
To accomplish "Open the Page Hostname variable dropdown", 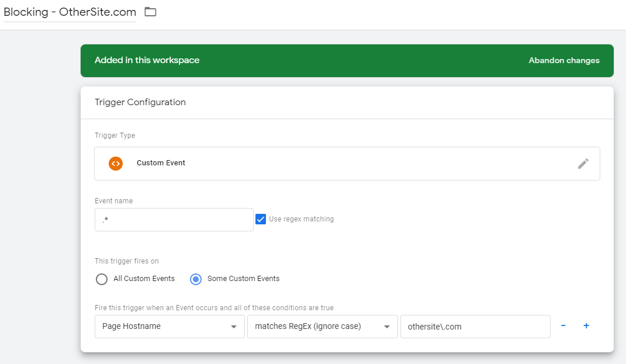I will [x=170, y=327].
